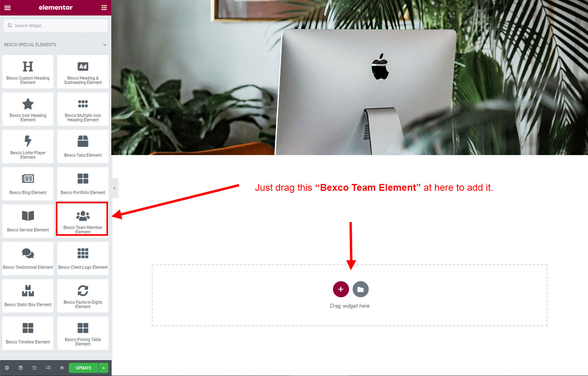Screen dimensions: 588x376
Task: Open the Navigator layers icon
Action: pyautogui.click(x=20, y=368)
